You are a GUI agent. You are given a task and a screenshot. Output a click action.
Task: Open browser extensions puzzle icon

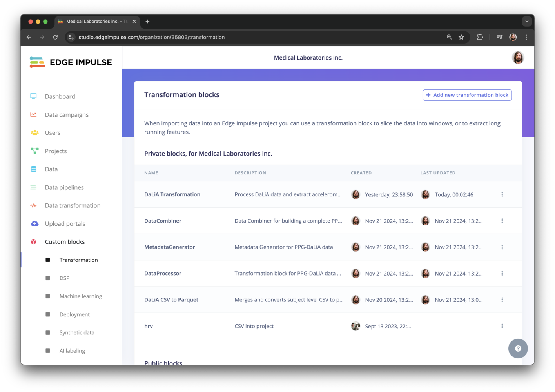(480, 37)
